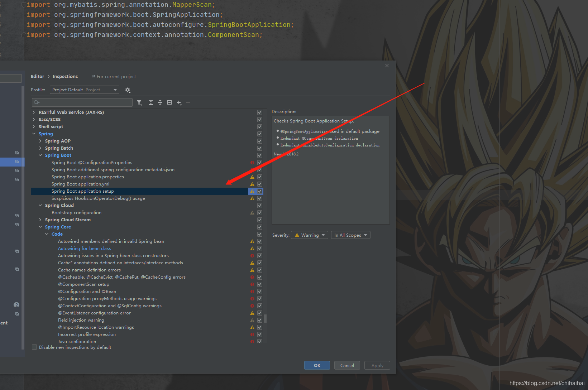Click the warning icon for application.properties row
The width and height of the screenshot is (588, 390).
click(x=252, y=177)
